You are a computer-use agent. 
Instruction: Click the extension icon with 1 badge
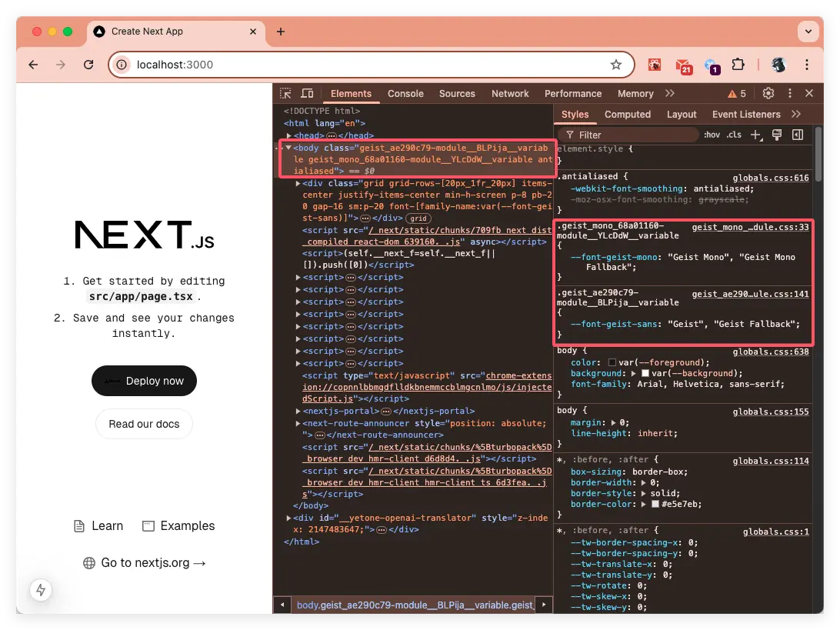click(712, 66)
